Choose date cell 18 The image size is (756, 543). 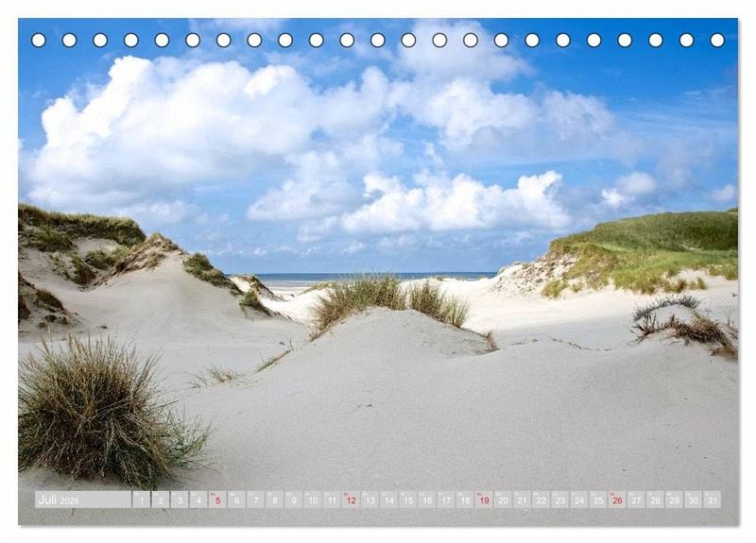point(465,500)
